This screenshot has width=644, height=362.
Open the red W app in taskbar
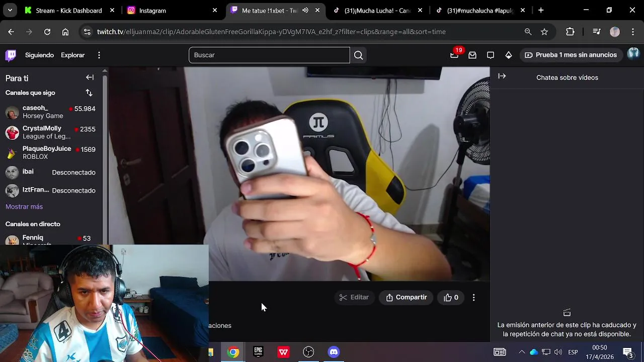click(x=283, y=352)
